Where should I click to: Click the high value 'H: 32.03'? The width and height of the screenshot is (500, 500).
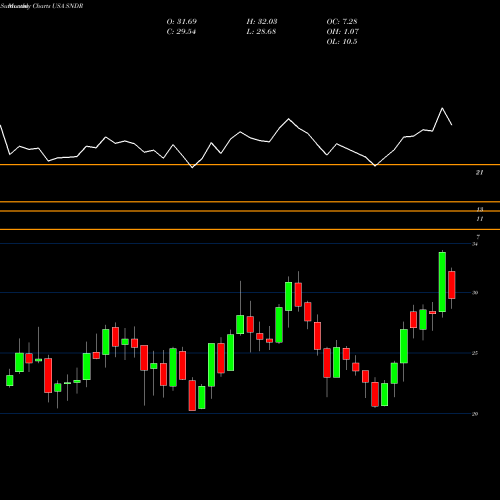262,22
